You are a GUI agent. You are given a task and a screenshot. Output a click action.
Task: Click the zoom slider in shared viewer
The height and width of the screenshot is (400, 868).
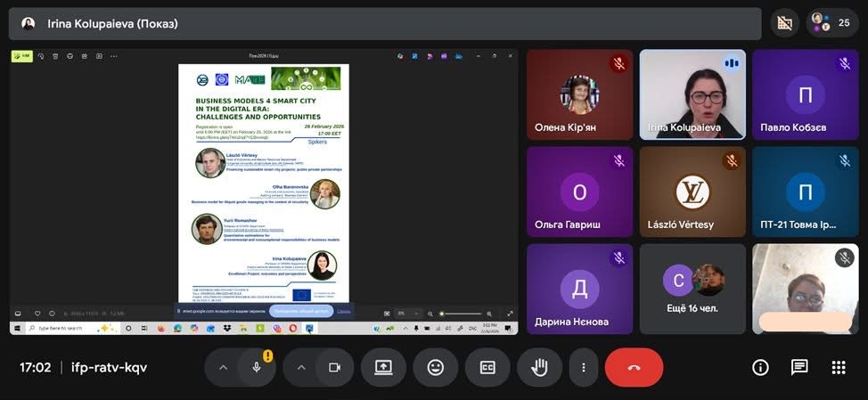pos(462,314)
